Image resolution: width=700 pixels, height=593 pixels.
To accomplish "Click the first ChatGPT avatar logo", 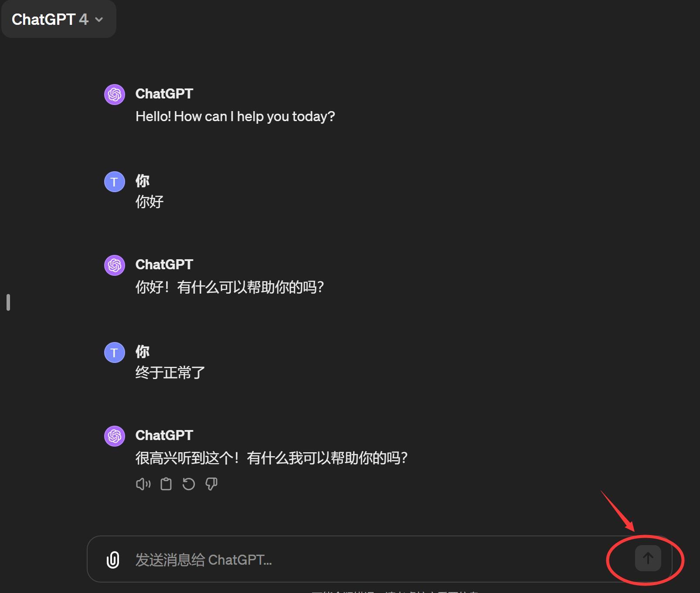I will [x=115, y=95].
